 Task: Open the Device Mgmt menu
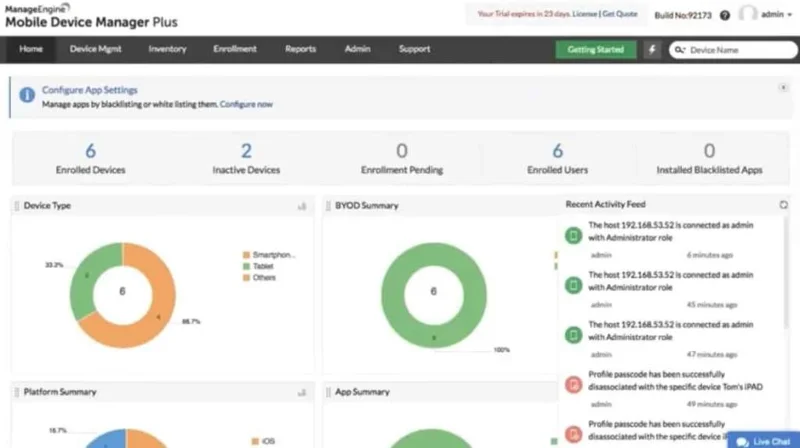tap(95, 49)
